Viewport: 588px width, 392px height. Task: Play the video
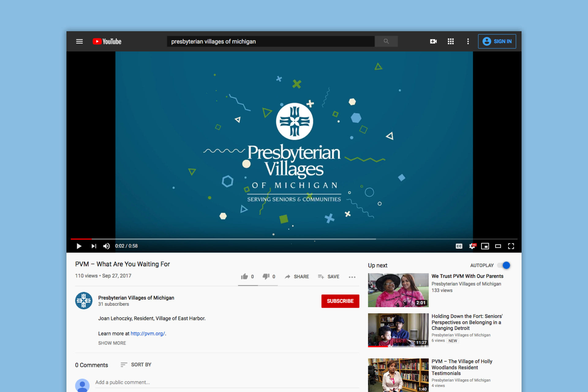tap(79, 246)
